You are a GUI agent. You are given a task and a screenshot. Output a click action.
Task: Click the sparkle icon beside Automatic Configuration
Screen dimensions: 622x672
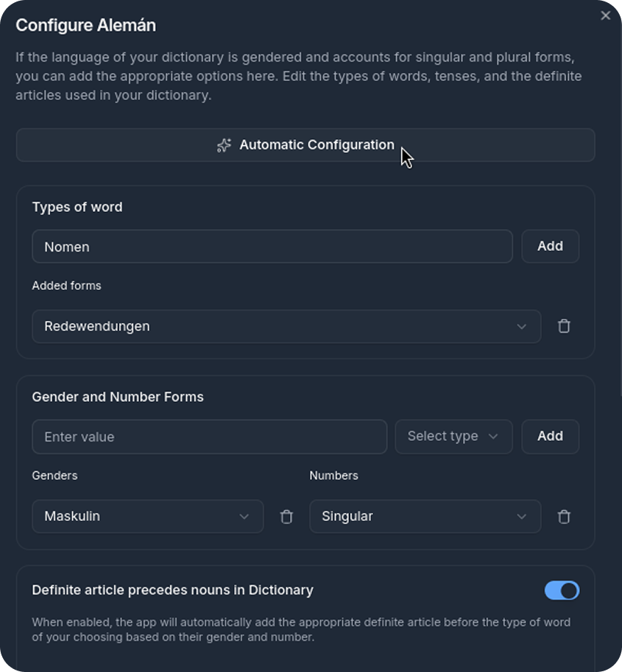pyautogui.click(x=224, y=145)
